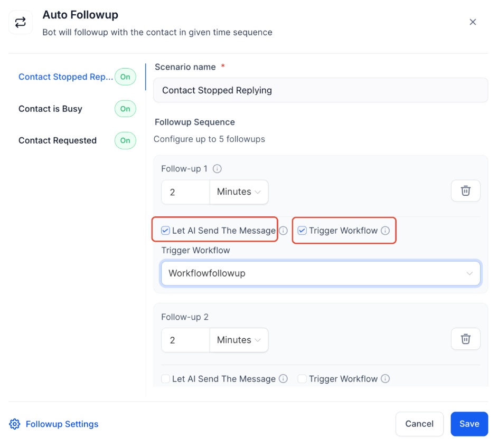This screenshot has width=498, height=448.
Task: Open the Minutes unit dropdown in Follow-up 1
Action: (239, 192)
